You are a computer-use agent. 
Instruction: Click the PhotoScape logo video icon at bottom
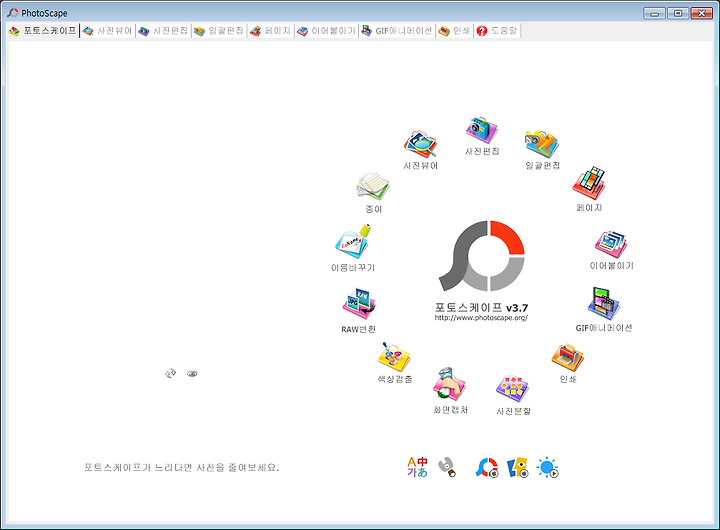coord(487,468)
